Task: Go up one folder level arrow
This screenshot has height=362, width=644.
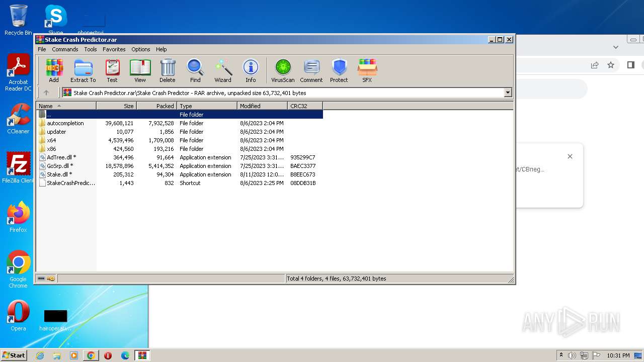Action: (x=46, y=93)
